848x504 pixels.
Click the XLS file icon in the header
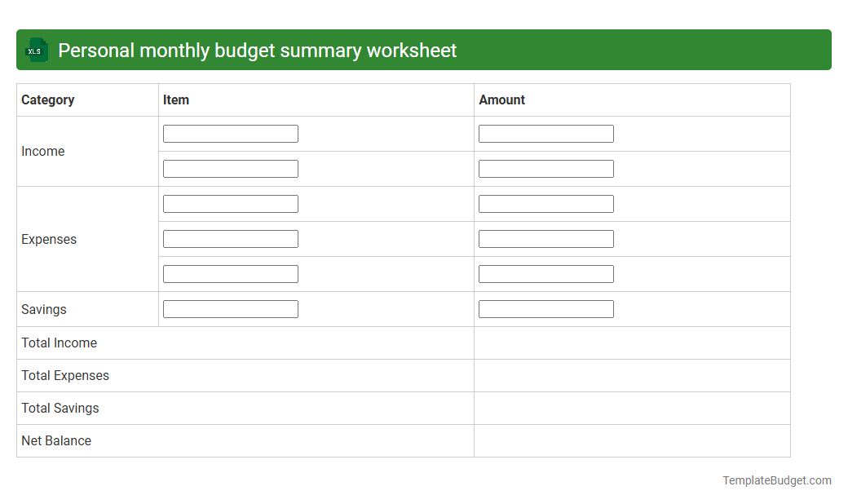[36, 50]
